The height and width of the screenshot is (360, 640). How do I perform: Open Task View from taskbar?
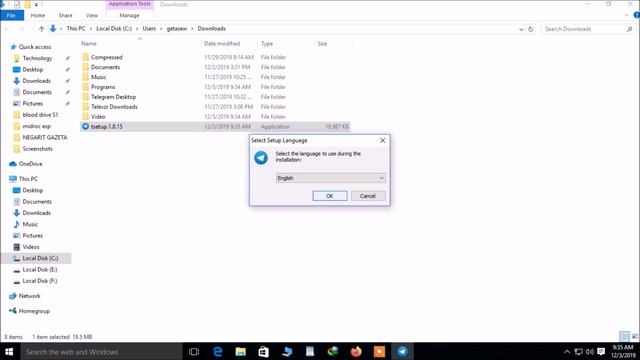(194, 351)
